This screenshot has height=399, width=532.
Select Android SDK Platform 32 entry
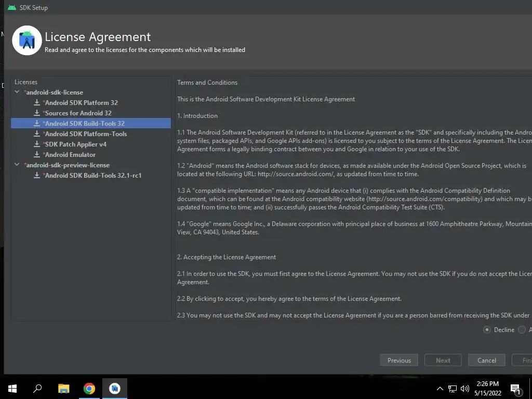coord(81,102)
